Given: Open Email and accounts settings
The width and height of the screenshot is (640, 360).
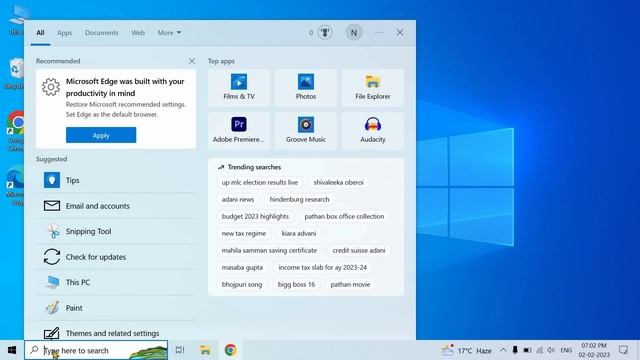Looking at the screenshot, I should 116,206.
